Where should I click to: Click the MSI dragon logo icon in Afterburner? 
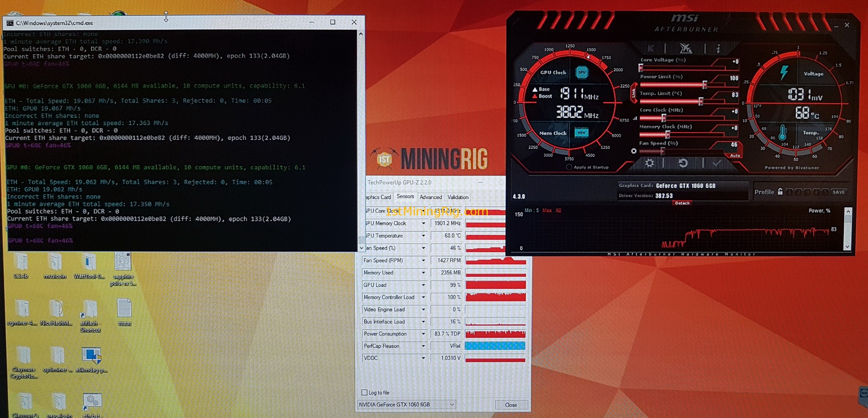click(686, 48)
